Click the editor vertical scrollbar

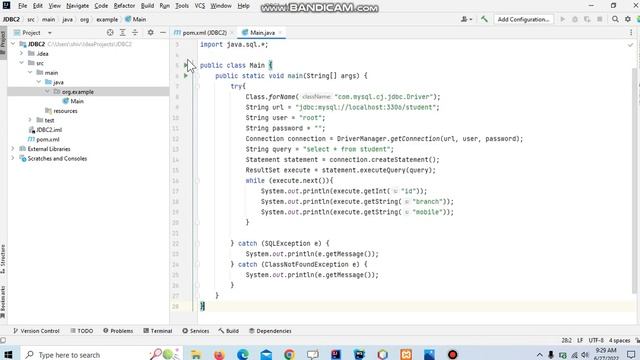(x=634, y=180)
